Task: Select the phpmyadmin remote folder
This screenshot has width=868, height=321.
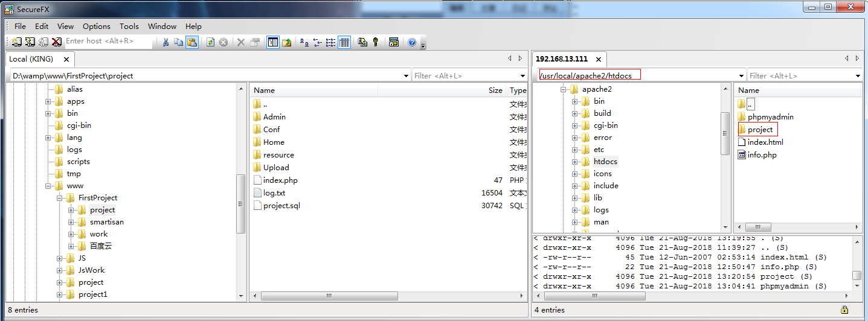Action: 766,116
